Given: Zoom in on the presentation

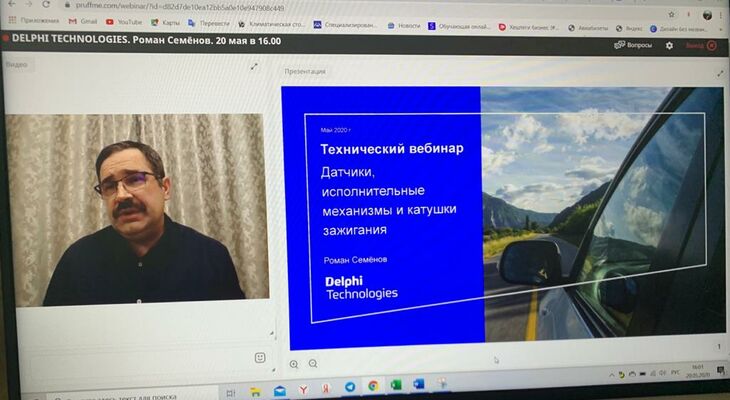Looking at the screenshot, I should tap(294, 364).
